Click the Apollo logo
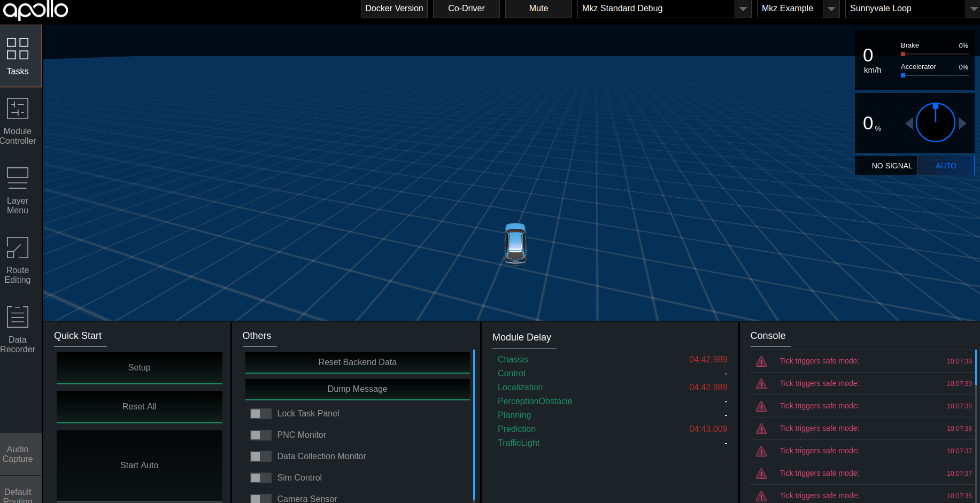Screen dimensions: 980x503 (35, 10)
